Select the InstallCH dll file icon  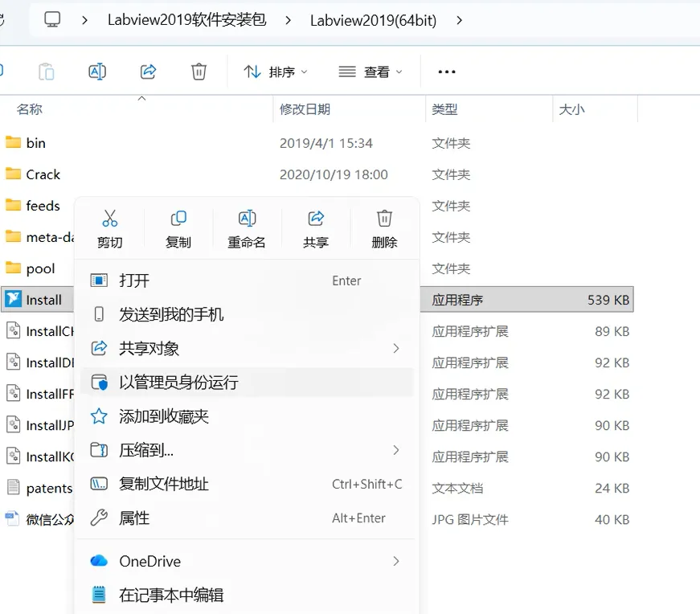[x=14, y=330]
